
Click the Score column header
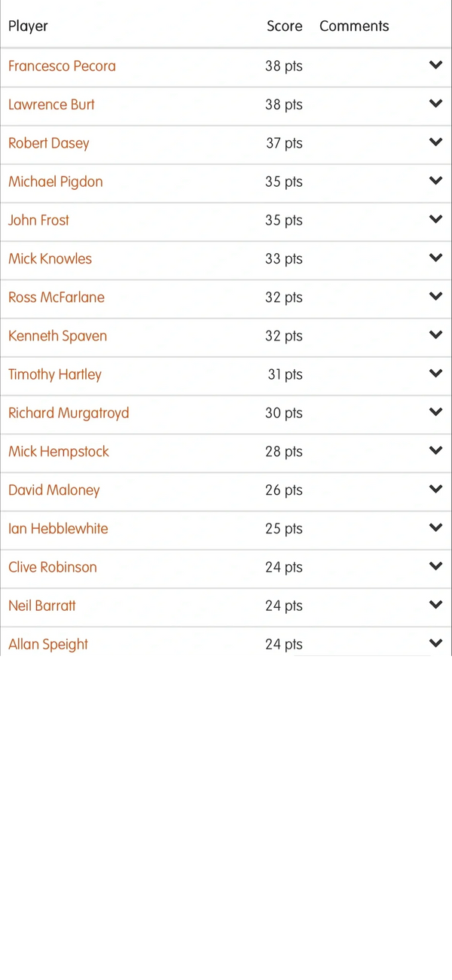click(284, 26)
